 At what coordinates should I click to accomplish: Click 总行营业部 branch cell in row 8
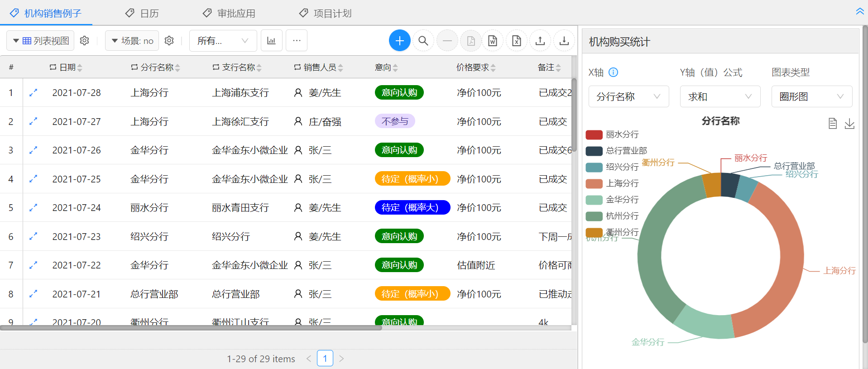[x=154, y=294]
